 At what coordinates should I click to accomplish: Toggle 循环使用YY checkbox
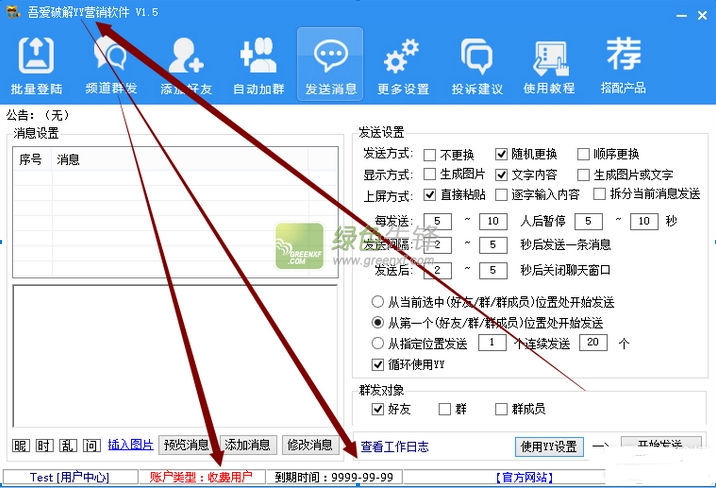click(x=377, y=364)
